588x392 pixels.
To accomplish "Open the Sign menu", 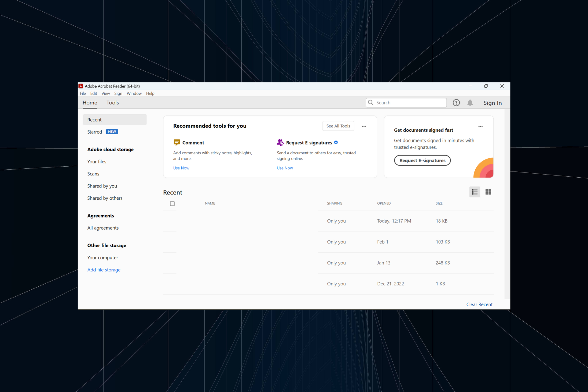I will pos(118,93).
